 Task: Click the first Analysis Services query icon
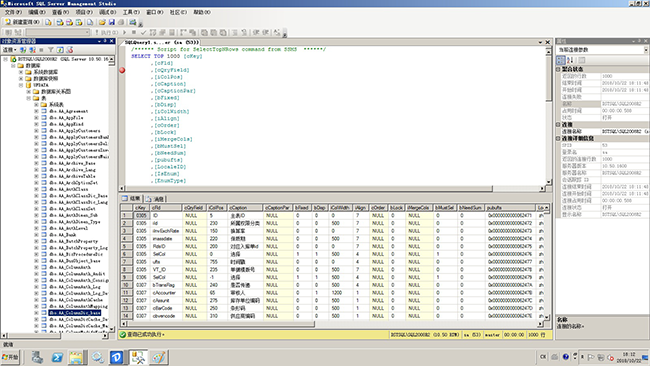60,22
